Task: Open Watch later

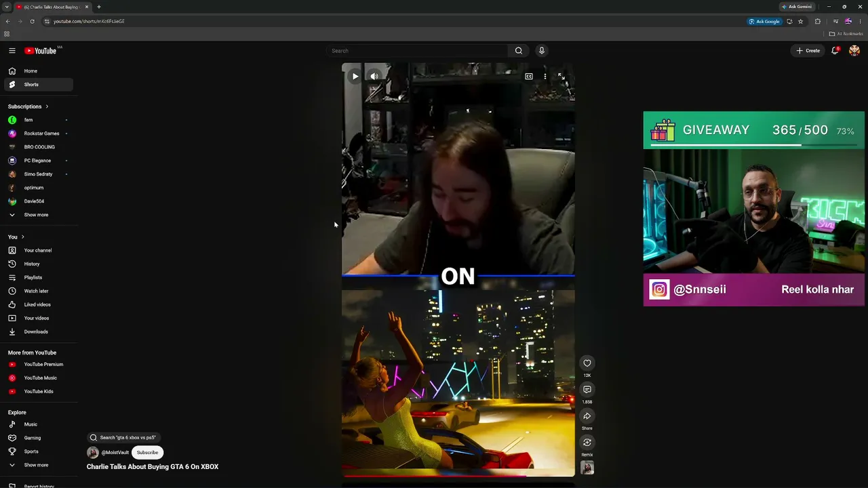Action: (39, 291)
